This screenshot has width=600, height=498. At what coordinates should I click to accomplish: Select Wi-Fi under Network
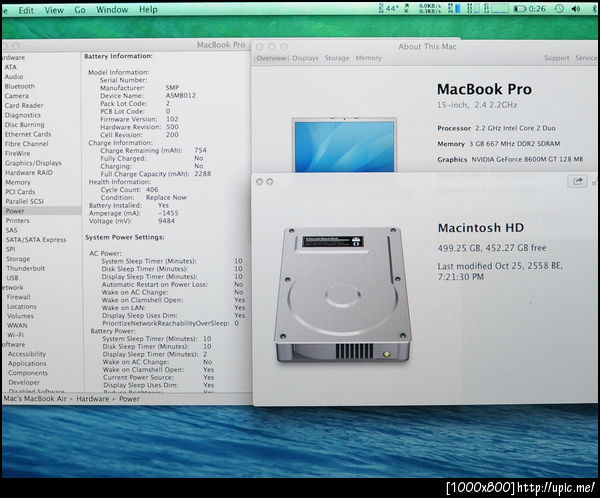[x=16, y=335]
